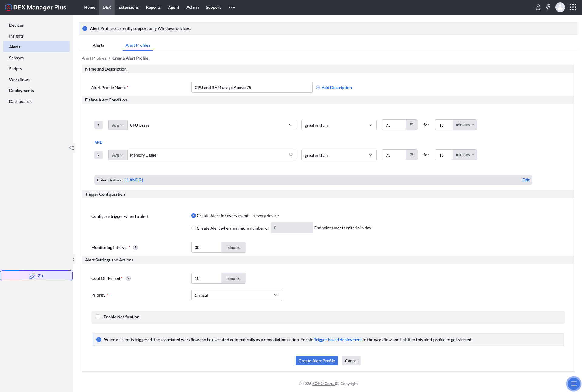Open condition 1 greater than operator dropdown
Viewport: 582px width, 392px height.
tap(339, 125)
